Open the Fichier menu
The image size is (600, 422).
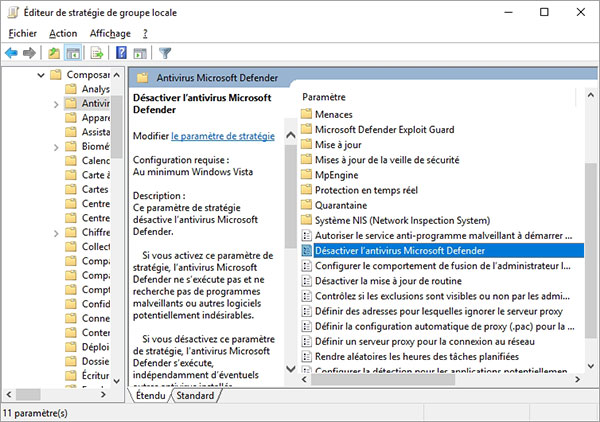pyautogui.click(x=23, y=34)
